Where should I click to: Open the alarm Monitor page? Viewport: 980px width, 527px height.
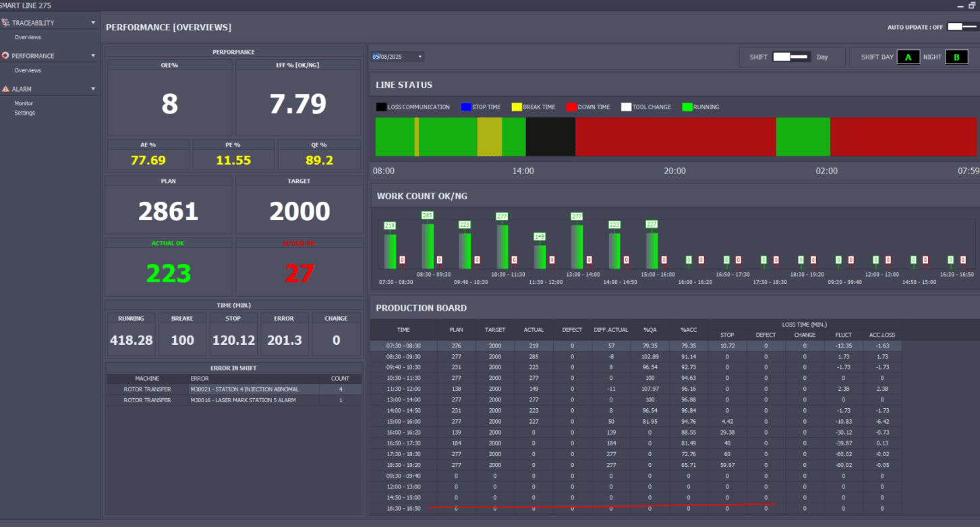click(24, 103)
